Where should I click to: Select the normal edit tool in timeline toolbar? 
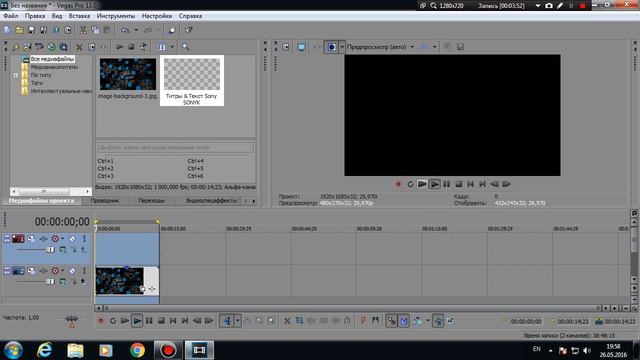pyautogui.click(x=227, y=321)
